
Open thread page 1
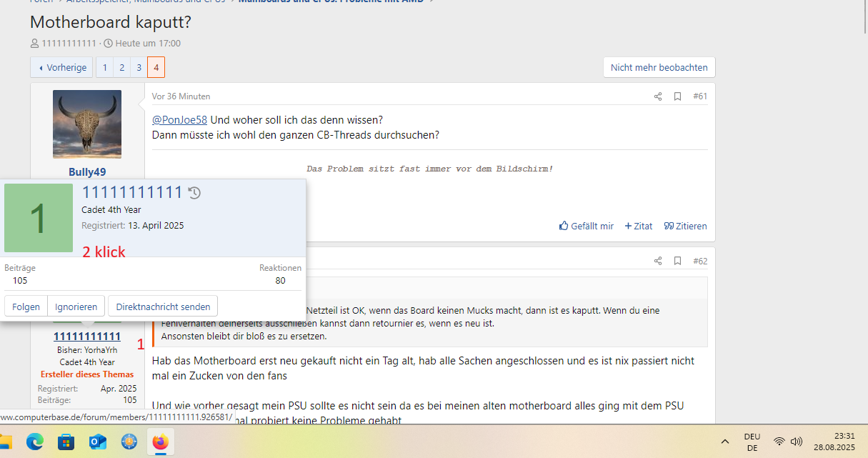105,67
